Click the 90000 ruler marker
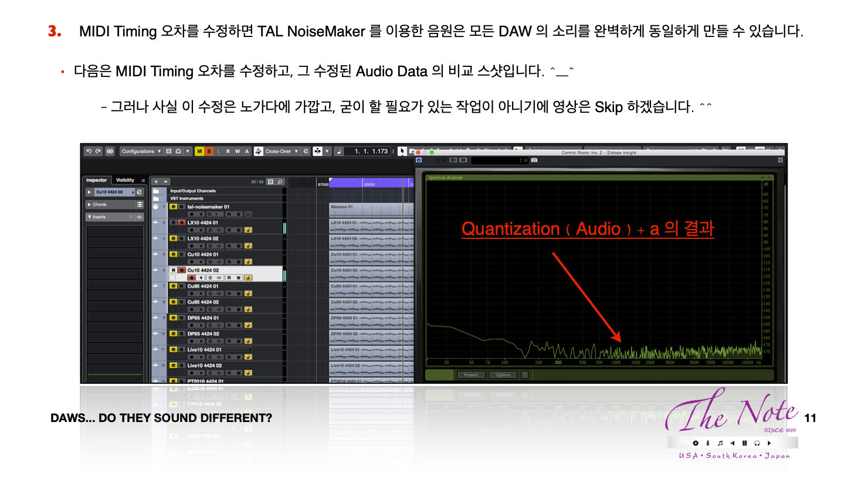This screenshot has width=868, height=486. click(369, 184)
